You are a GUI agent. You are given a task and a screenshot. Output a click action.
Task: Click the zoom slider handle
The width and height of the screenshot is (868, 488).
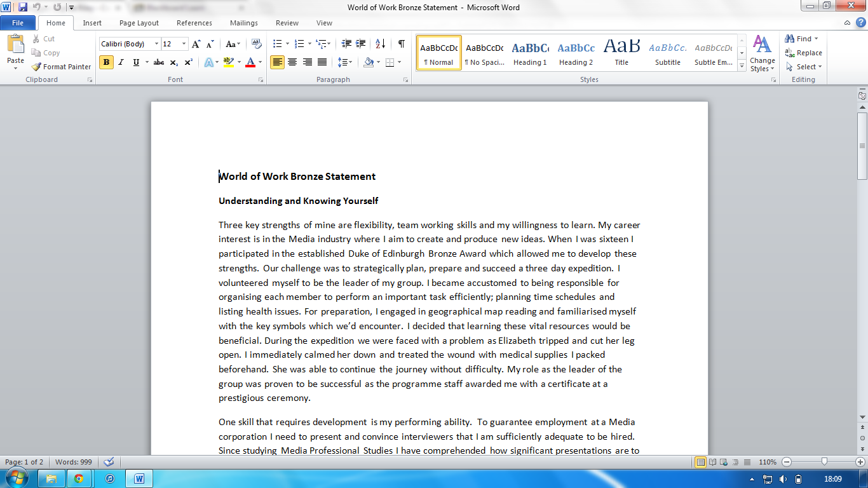(824, 462)
